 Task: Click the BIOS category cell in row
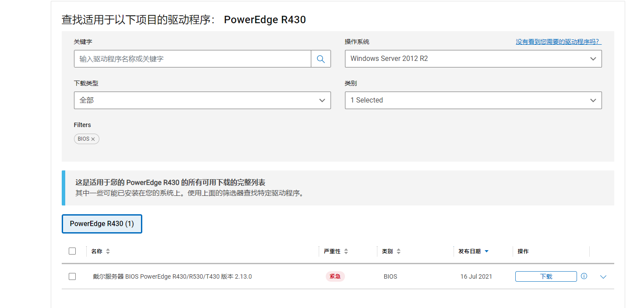point(391,276)
